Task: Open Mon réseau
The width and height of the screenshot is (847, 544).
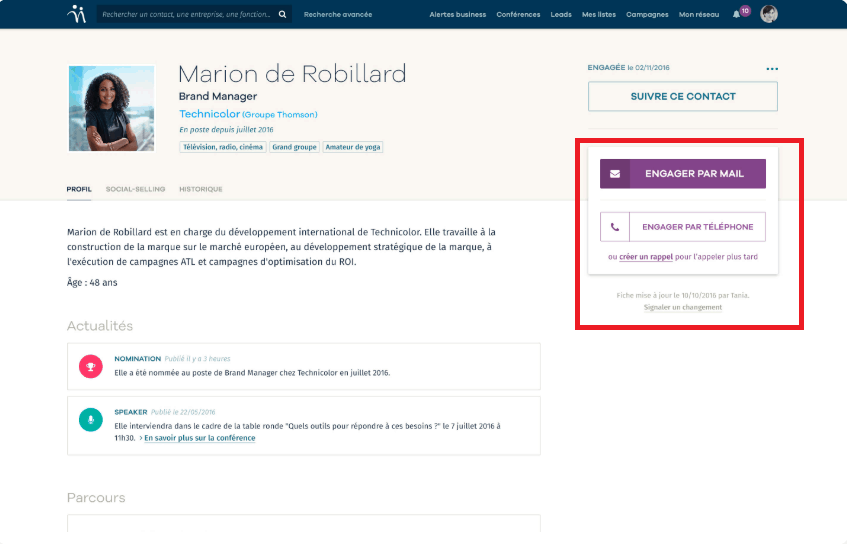Action: 698,15
